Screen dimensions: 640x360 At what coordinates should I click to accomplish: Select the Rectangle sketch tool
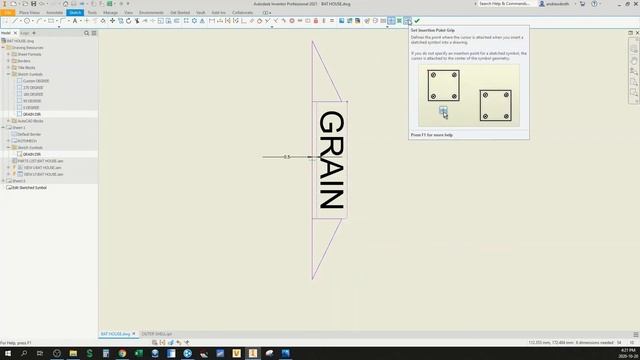pyautogui.click(x=51, y=21)
